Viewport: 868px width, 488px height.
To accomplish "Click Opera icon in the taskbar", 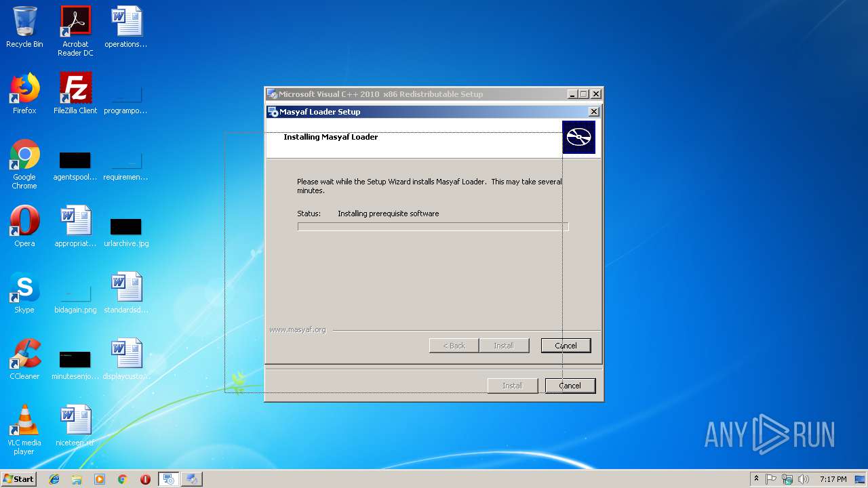I will click(145, 479).
